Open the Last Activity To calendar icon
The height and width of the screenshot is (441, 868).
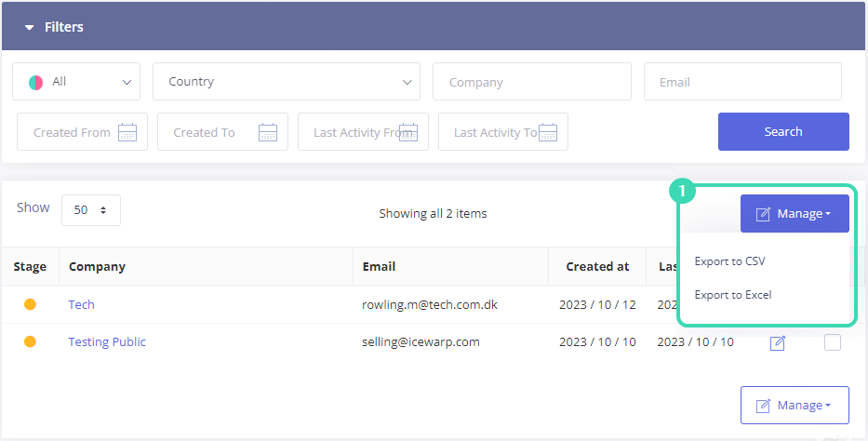[548, 132]
